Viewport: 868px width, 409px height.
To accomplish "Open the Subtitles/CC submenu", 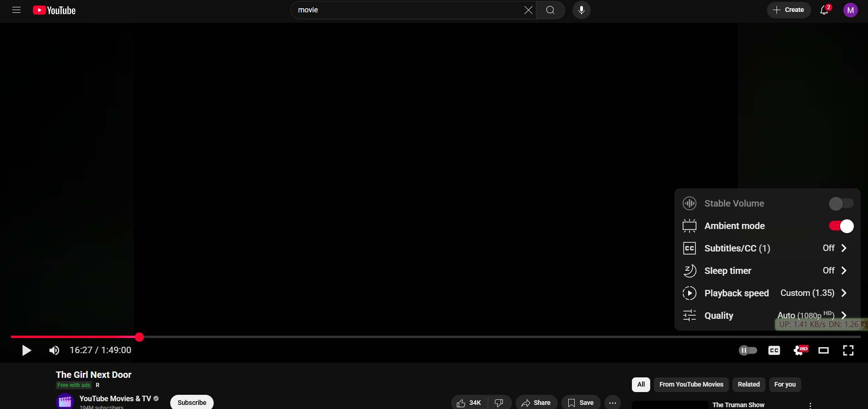I will tap(767, 248).
